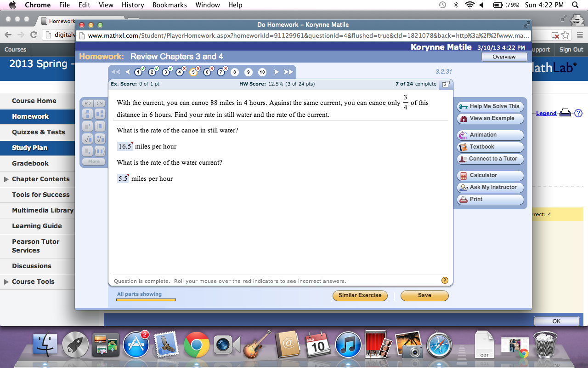This screenshot has height=368, width=588.
Task: Click Connect to a Tutor
Action: tap(490, 159)
